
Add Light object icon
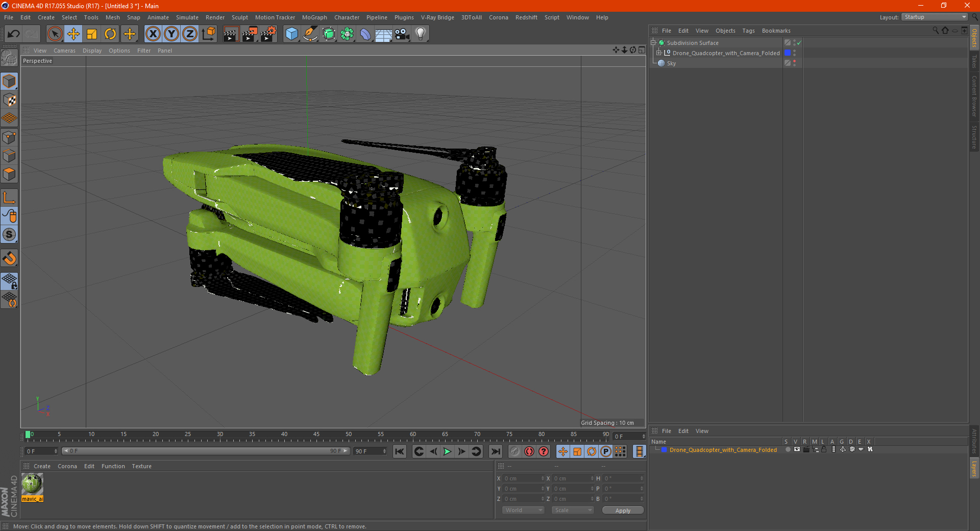coord(421,34)
